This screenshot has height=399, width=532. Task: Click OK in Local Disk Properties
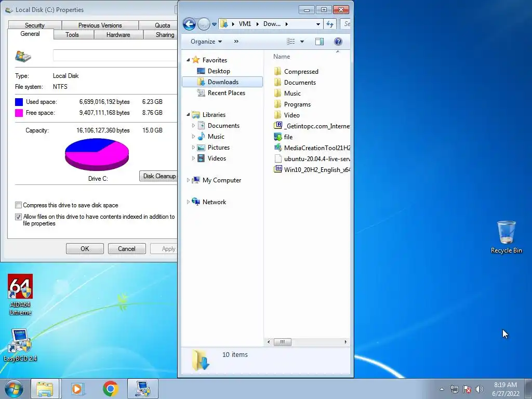click(x=85, y=249)
